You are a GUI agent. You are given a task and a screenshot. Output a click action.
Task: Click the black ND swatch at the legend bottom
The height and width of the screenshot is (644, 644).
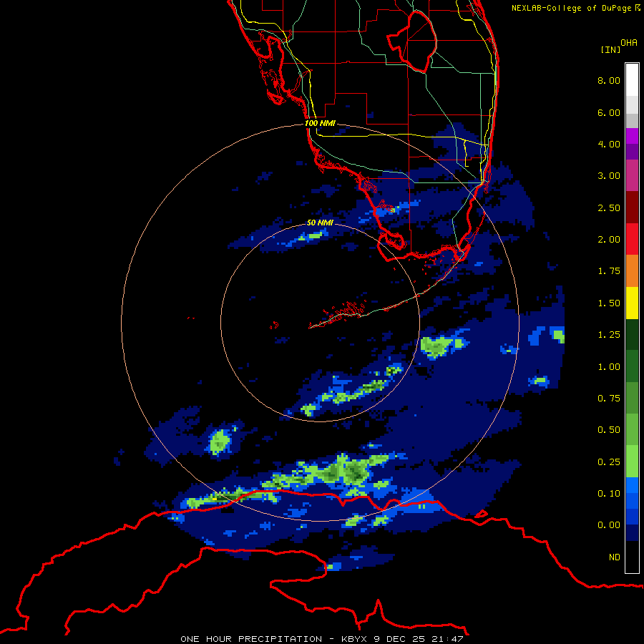tap(632, 557)
